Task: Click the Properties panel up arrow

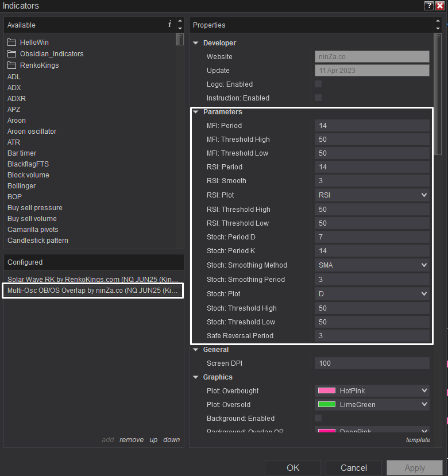Action: (438, 21)
